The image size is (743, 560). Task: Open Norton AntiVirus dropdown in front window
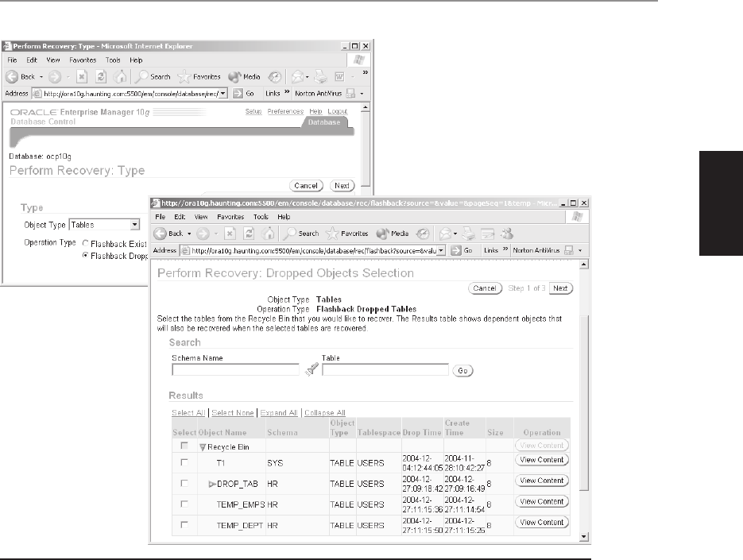click(580, 250)
